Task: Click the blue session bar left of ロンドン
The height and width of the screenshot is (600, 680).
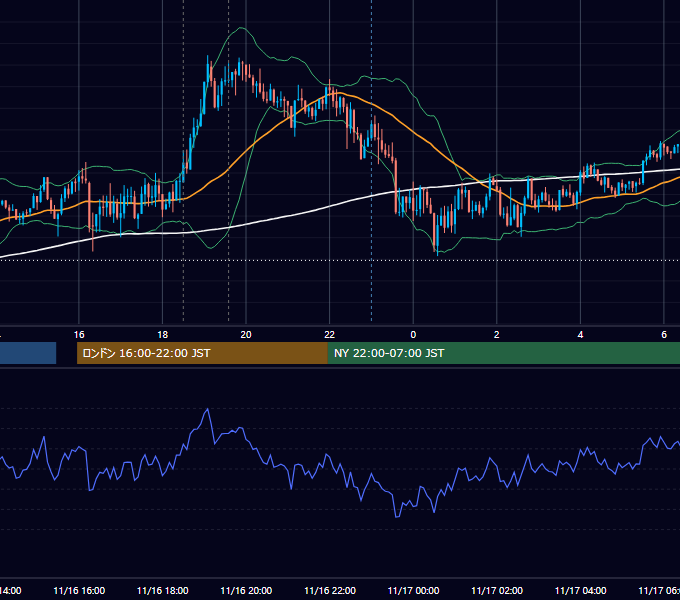Action: point(28,353)
